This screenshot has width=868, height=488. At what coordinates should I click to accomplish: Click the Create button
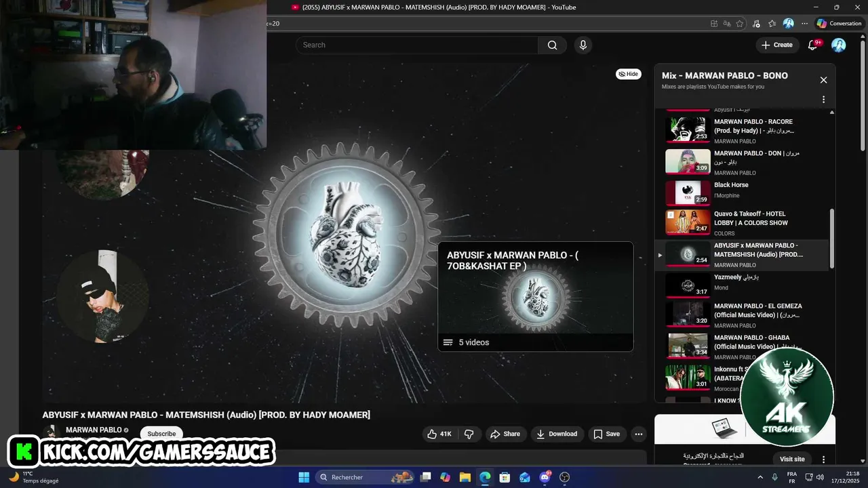[x=776, y=45]
